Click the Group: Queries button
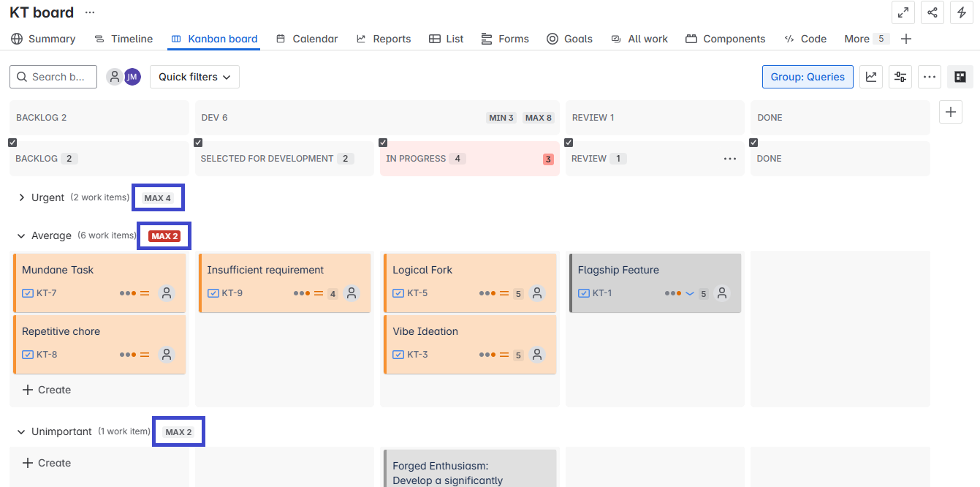This screenshot has width=980, height=487. (x=807, y=77)
